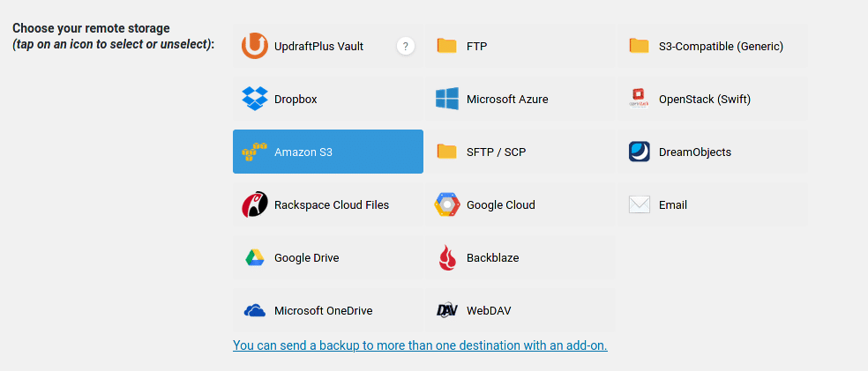Select the Dropbox box icon
This screenshot has width=868, height=371.
click(x=255, y=99)
